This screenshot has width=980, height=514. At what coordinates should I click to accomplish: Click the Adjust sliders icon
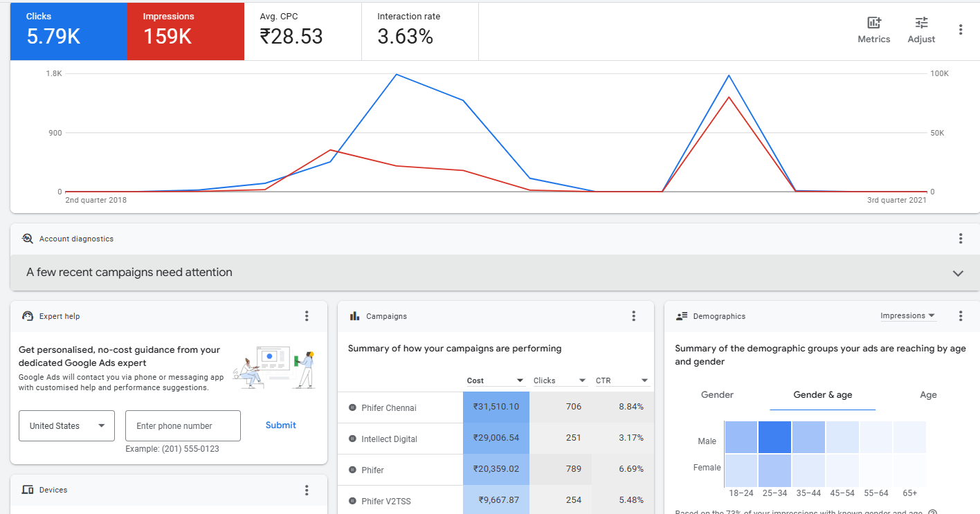click(x=921, y=30)
